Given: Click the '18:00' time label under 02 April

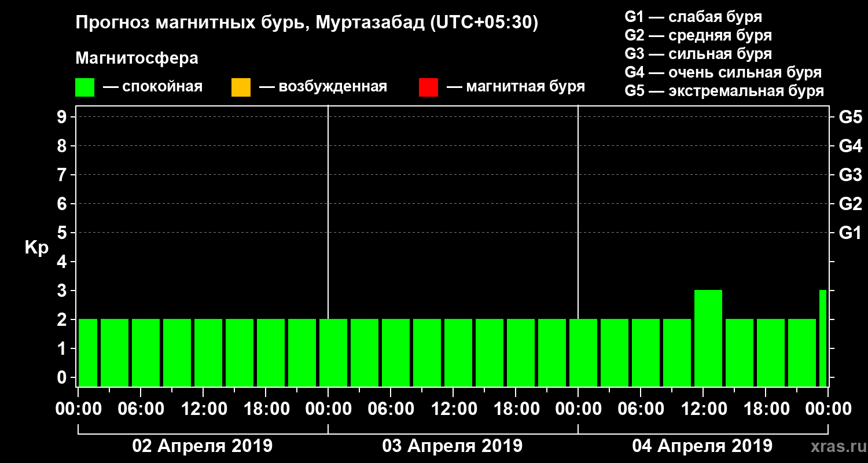Looking at the screenshot, I should click(266, 409).
